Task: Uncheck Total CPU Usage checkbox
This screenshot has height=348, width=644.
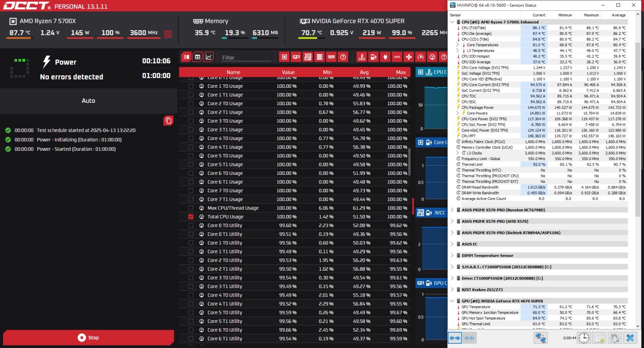Action: pyautogui.click(x=191, y=217)
